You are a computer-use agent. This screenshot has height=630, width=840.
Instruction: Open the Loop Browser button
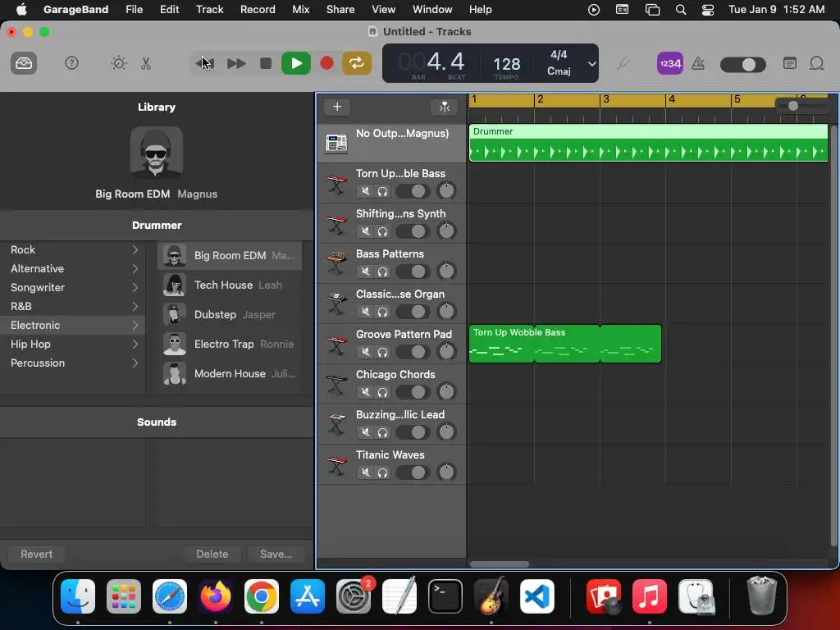click(x=816, y=63)
